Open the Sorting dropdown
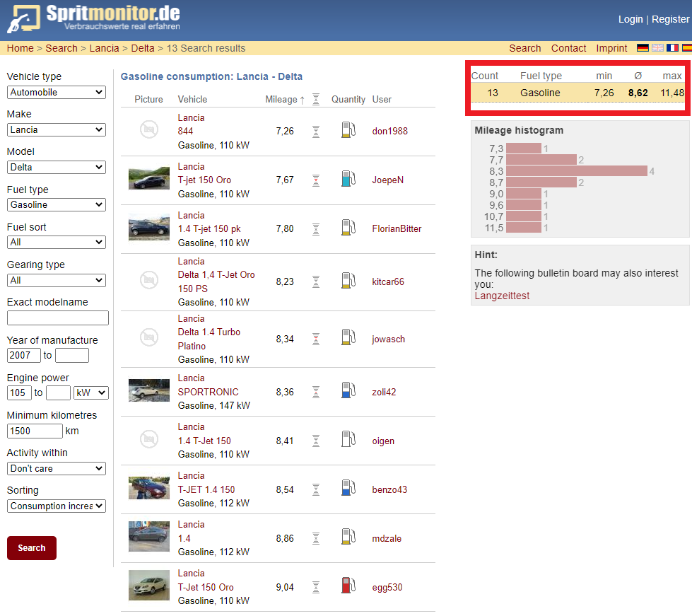 [57, 506]
